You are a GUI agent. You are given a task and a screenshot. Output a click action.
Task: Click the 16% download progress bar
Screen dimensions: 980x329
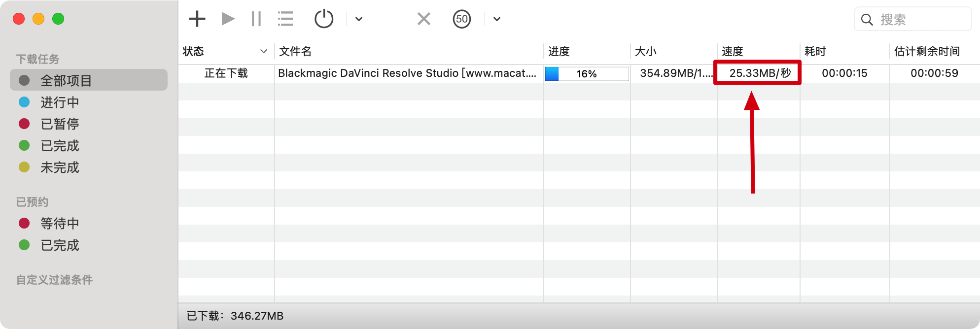(587, 74)
